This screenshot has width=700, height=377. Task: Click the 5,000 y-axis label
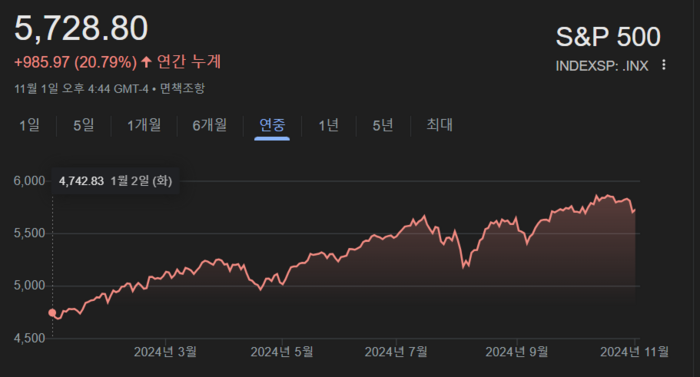point(29,285)
